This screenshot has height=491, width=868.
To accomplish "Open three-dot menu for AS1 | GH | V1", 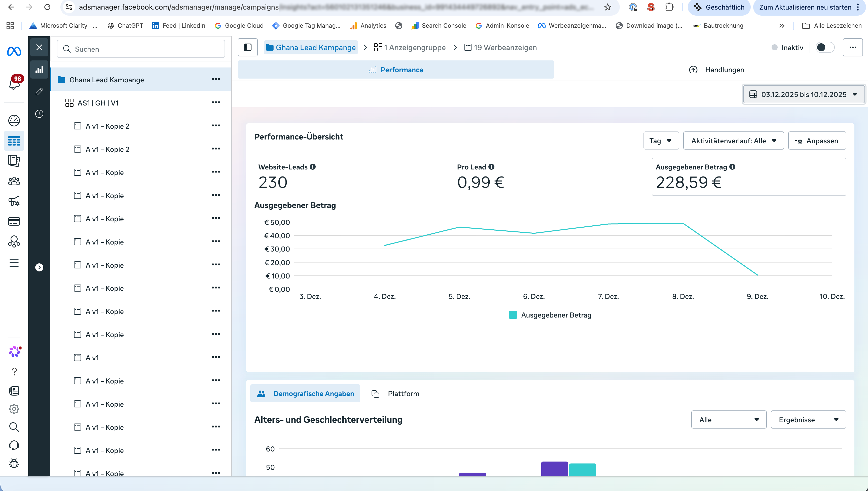I will (x=216, y=102).
